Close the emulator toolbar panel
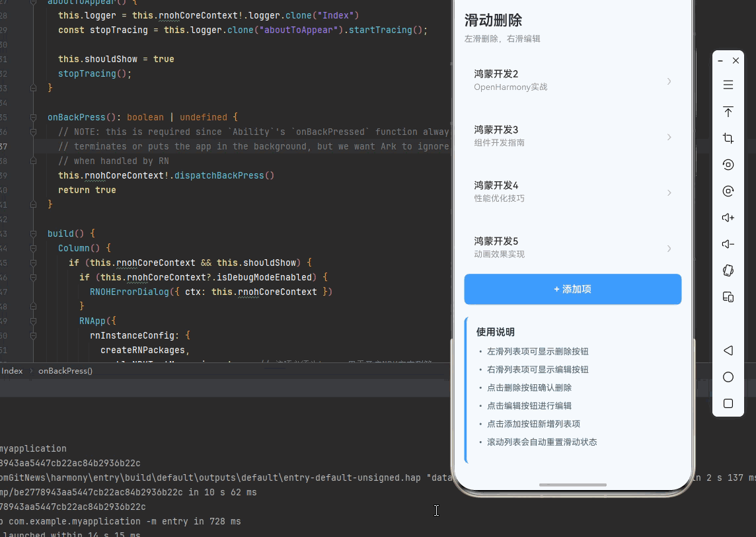This screenshot has height=537, width=756. pyautogui.click(x=736, y=60)
